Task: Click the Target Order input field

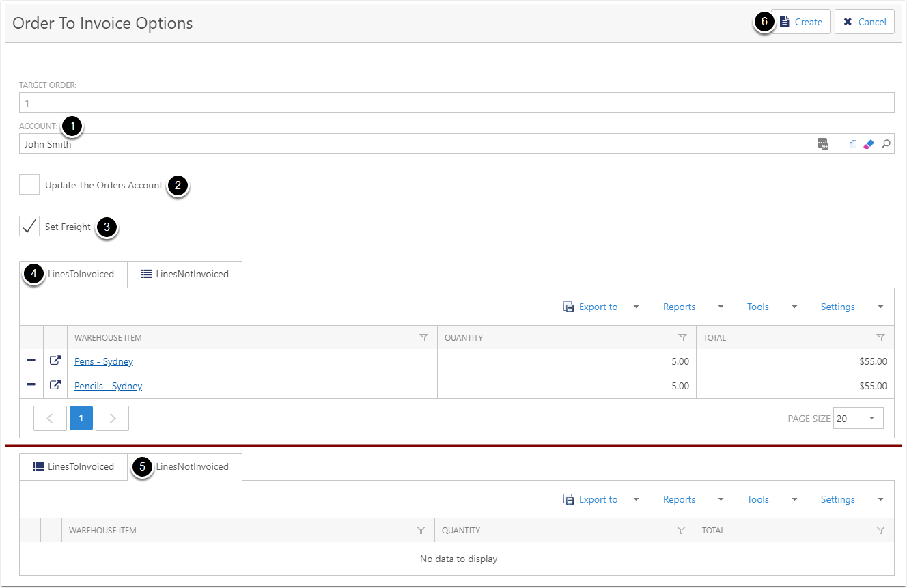Action: pyautogui.click(x=456, y=102)
